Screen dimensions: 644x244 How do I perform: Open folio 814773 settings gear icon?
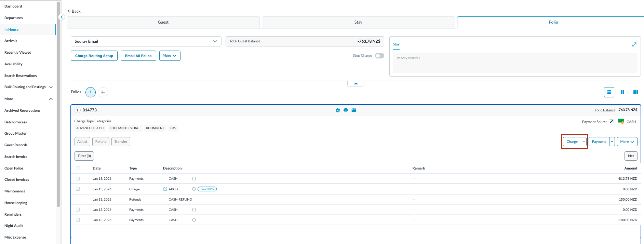pyautogui.click(x=338, y=110)
